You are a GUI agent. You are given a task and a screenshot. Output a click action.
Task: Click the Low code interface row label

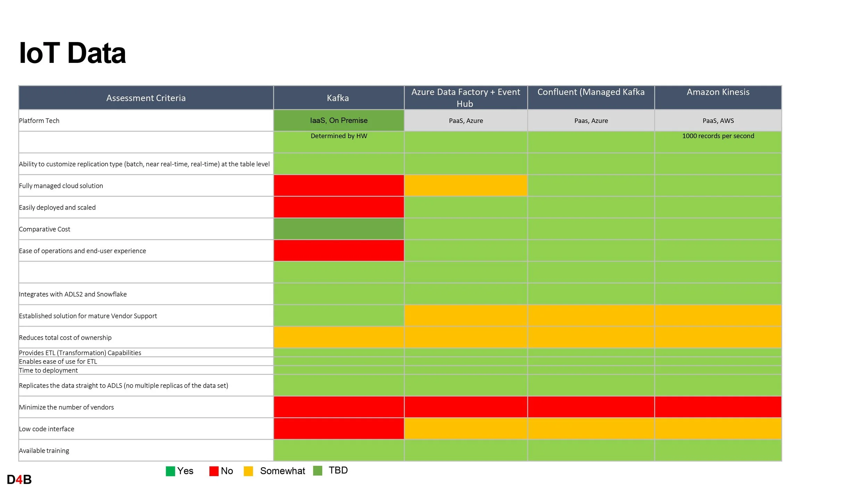click(x=47, y=429)
